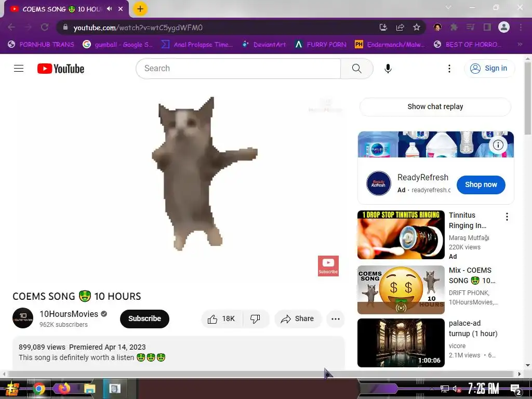This screenshot has width=532, height=399.
Task: Subscribe to 10HoursMovies channel
Action: click(144, 318)
